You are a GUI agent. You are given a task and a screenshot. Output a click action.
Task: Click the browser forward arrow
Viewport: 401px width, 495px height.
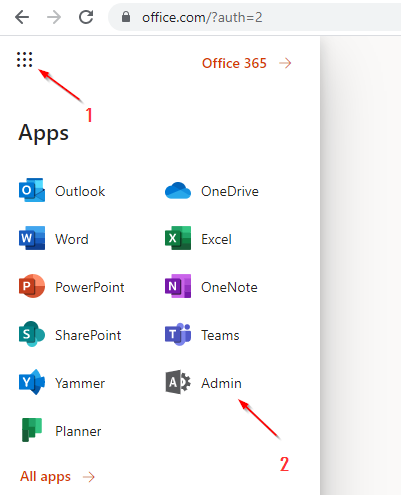pos(54,17)
